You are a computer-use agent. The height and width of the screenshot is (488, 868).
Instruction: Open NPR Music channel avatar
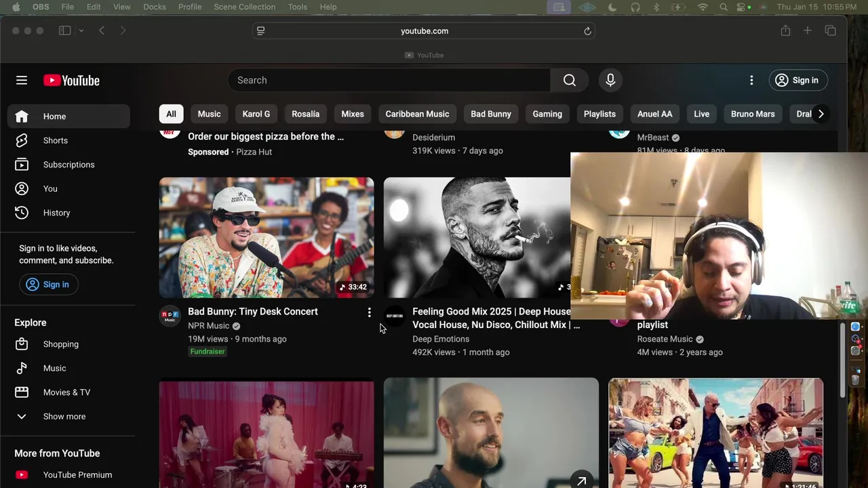170,316
